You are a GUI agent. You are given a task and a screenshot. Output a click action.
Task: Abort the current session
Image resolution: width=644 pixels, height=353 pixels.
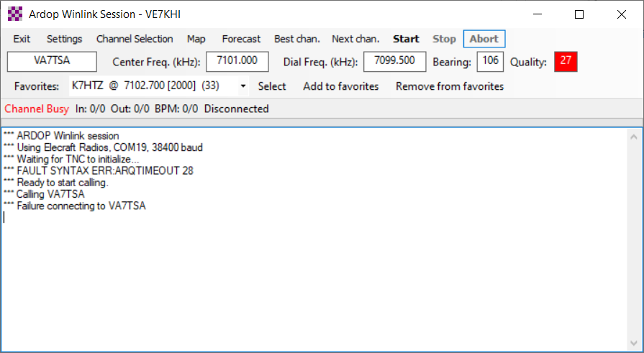coord(484,39)
